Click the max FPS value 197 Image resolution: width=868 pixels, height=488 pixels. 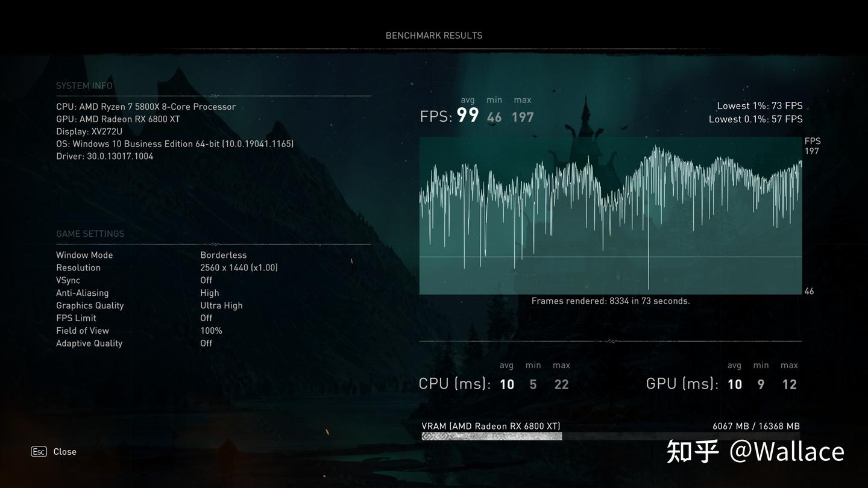click(522, 117)
